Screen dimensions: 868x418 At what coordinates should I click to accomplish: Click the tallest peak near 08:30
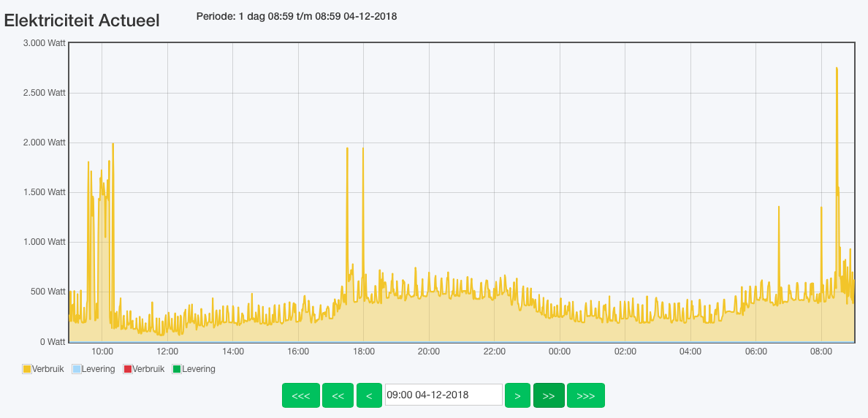(x=837, y=69)
